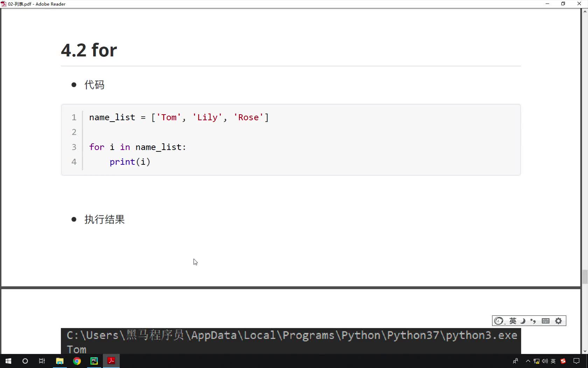This screenshot has height=368, width=588.
Task: Click the vertical scrollbar up arrow
Action: pos(585,12)
